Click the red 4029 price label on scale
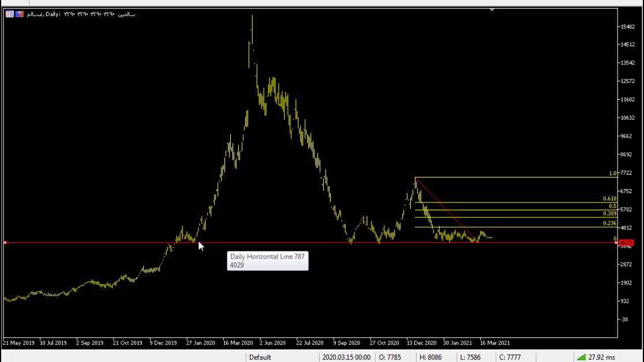 coord(626,243)
